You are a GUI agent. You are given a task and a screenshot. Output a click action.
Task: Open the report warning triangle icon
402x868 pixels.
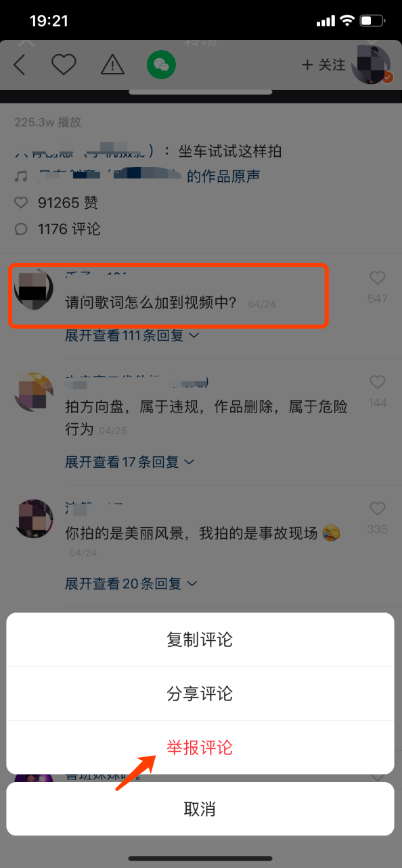tap(112, 65)
